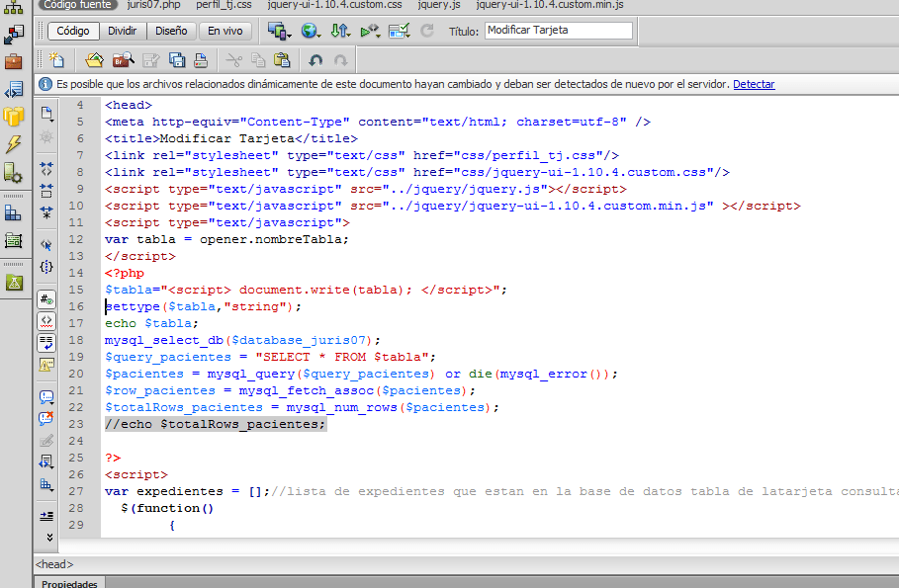Image resolution: width=899 pixels, height=588 pixels.
Task: Click line 23 commented echo code
Action: [x=215, y=424]
